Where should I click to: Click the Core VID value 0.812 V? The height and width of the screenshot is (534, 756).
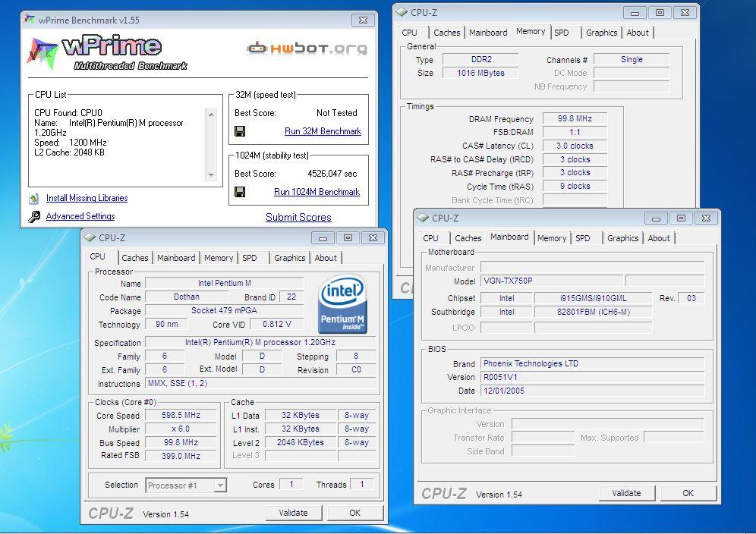coord(277,325)
